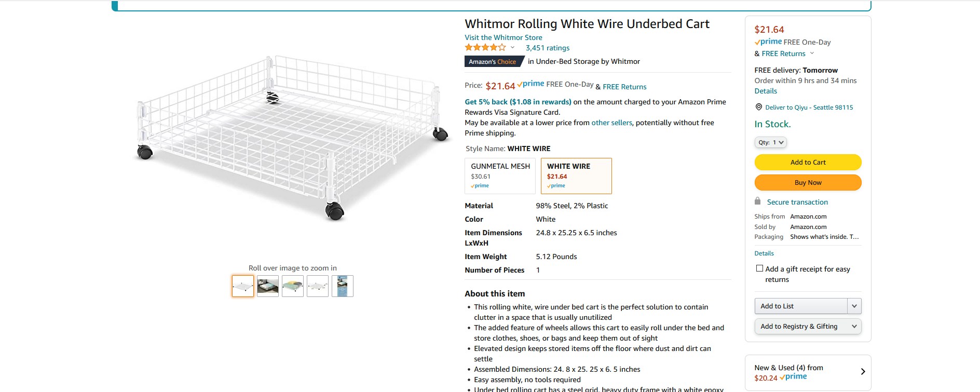Click the prime logo beside the main price
Image resolution: width=980 pixels, height=392 pixels.
530,84
